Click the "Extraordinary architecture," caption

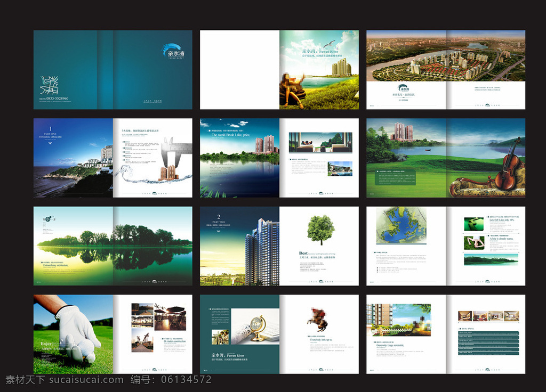(55, 265)
